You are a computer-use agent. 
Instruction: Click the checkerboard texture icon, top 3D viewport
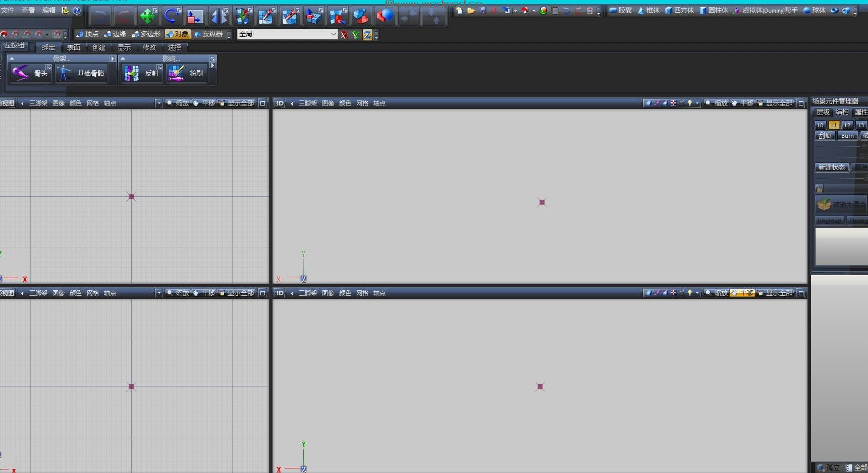(673, 103)
